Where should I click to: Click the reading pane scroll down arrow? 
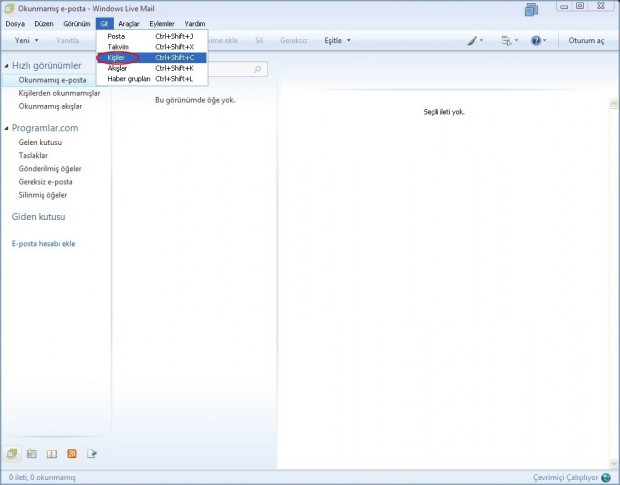(x=614, y=464)
